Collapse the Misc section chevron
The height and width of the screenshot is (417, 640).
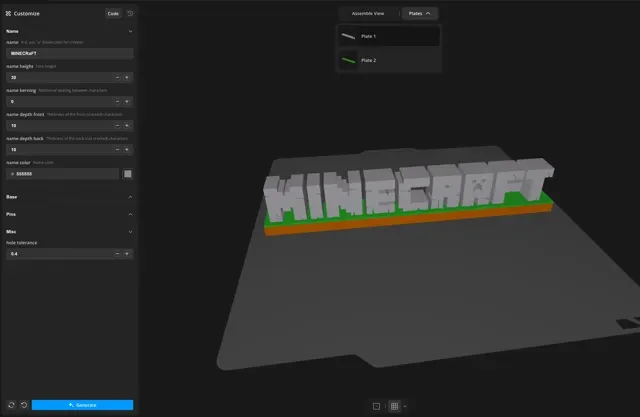[x=130, y=232]
